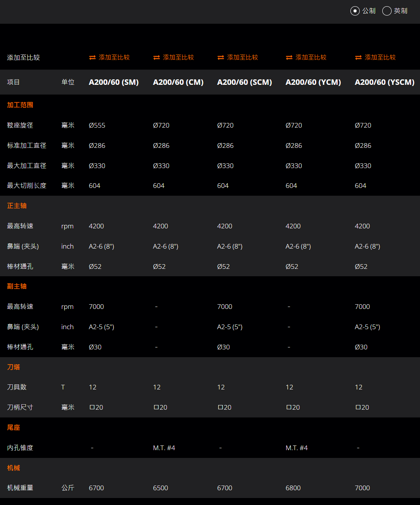
Task: Select the 公制 metric radio button
Action: (355, 11)
